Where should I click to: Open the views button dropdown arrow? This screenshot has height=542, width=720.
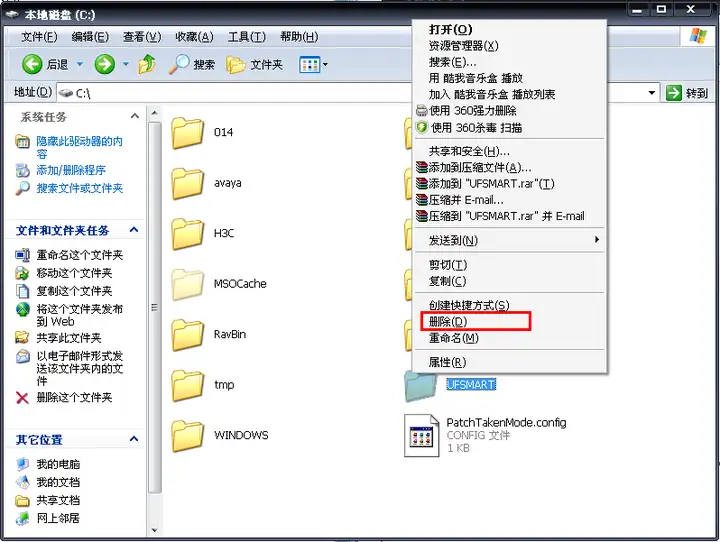(325, 65)
